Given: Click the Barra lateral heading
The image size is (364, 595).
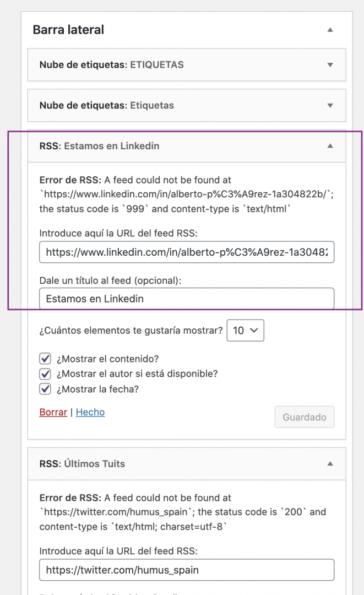Looking at the screenshot, I should point(68,30).
